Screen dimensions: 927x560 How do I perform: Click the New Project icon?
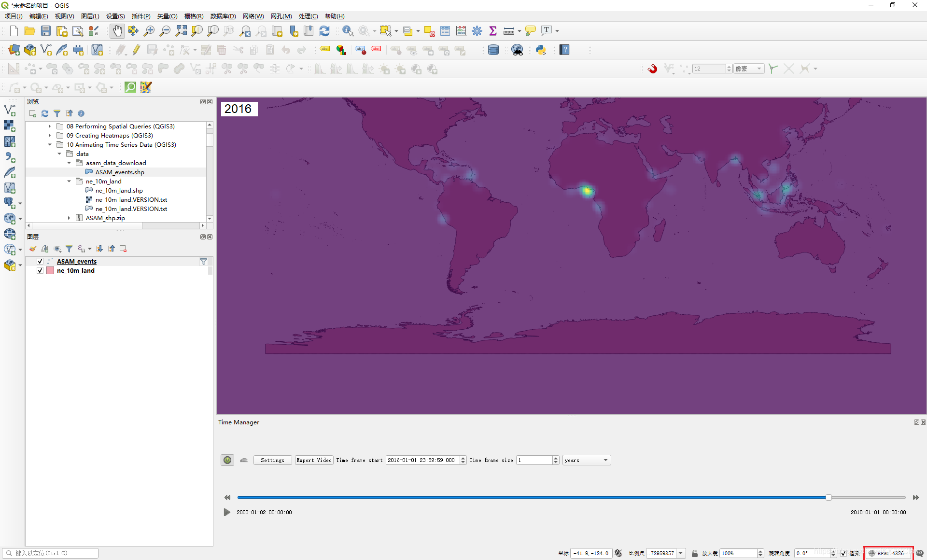(14, 31)
